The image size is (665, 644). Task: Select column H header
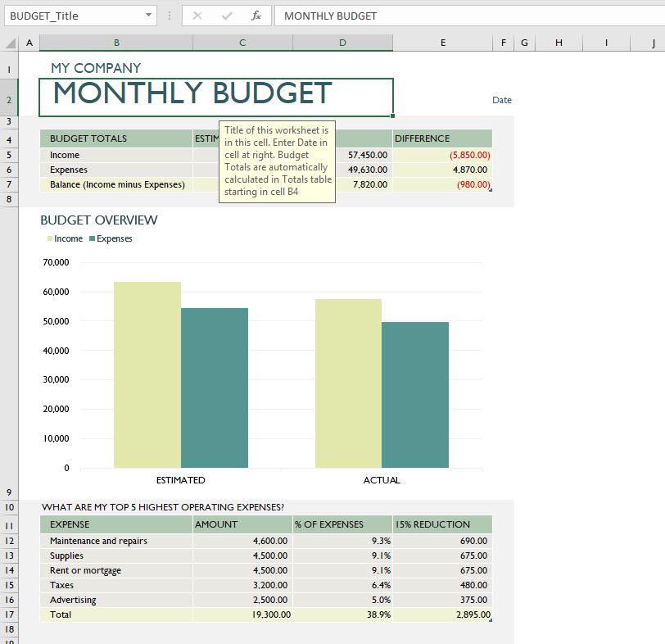pyautogui.click(x=559, y=43)
